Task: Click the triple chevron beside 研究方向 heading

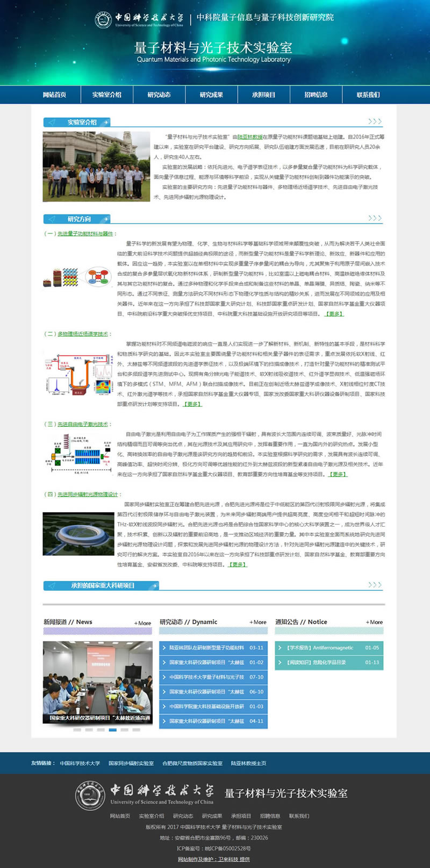Action: [x=375, y=218]
